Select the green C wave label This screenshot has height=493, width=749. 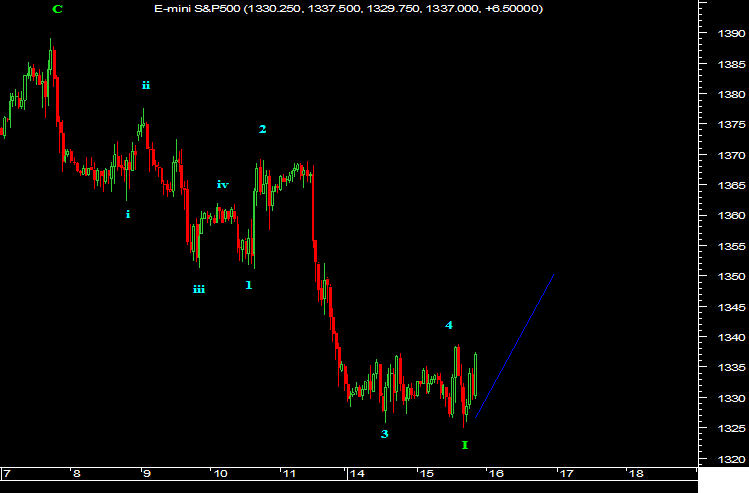[x=57, y=9]
